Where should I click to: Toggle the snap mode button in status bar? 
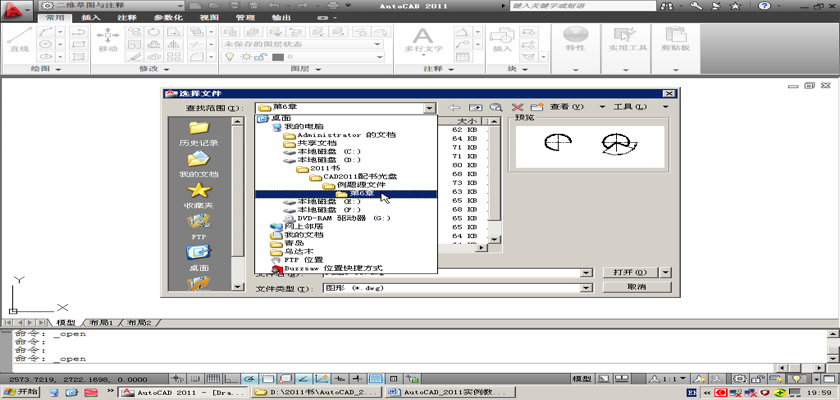(x=196, y=379)
